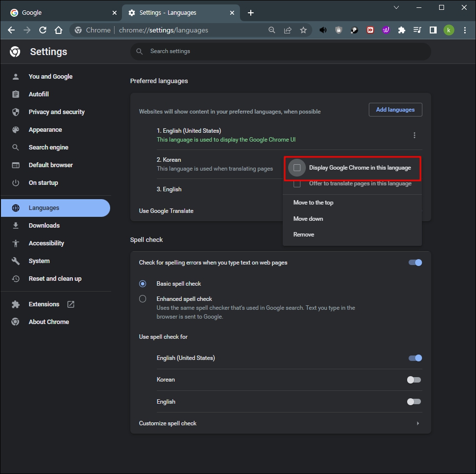Click the share page icon

pos(288,30)
